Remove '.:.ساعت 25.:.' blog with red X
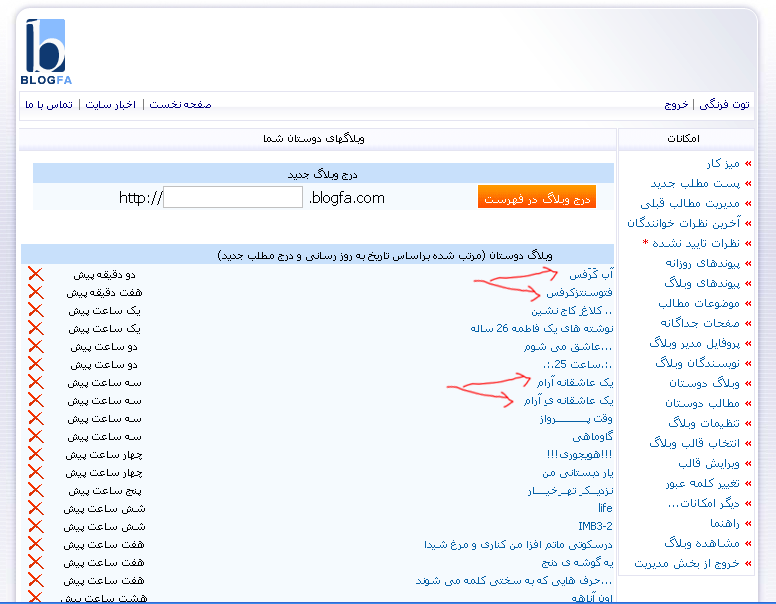The width and height of the screenshot is (776, 604). pyautogui.click(x=35, y=364)
